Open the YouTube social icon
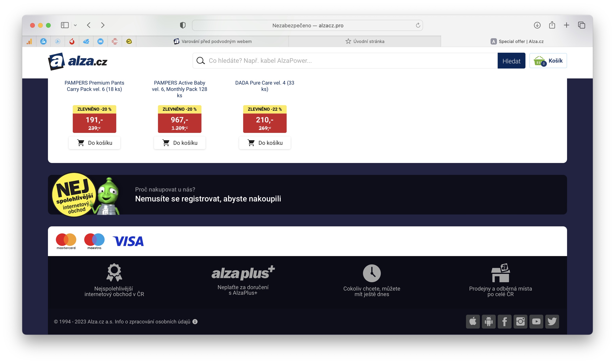This screenshot has width=615, height=364. pyautogui.click(x=536, y=321)
